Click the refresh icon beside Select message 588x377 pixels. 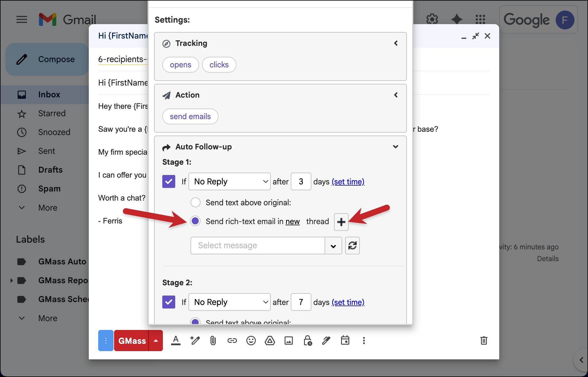[x=352, y=246]
